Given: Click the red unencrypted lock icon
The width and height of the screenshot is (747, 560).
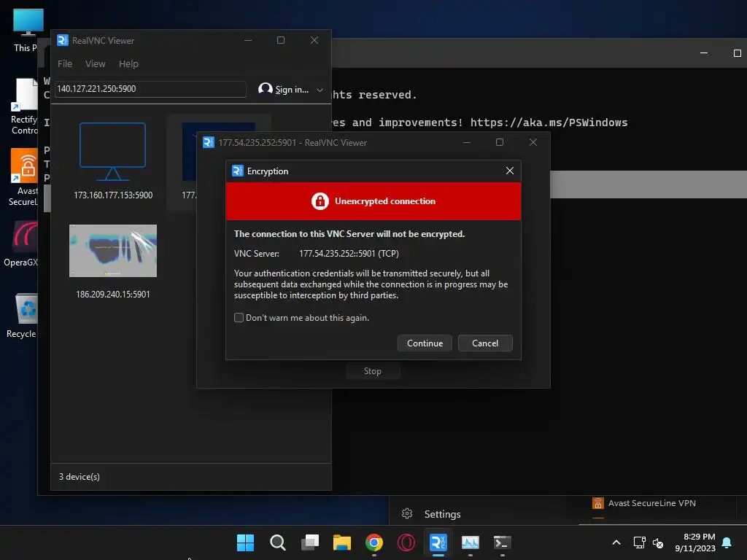Looking at the screenshot, I should [320, 201].
